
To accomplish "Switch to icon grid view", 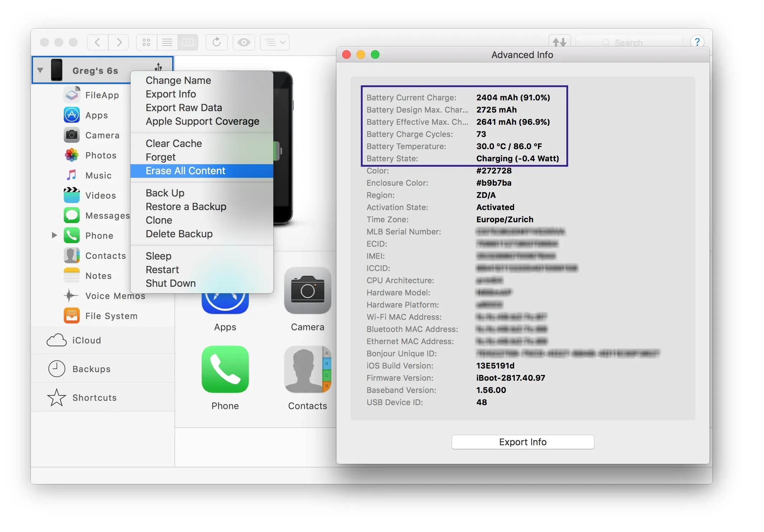I will 146,42.
